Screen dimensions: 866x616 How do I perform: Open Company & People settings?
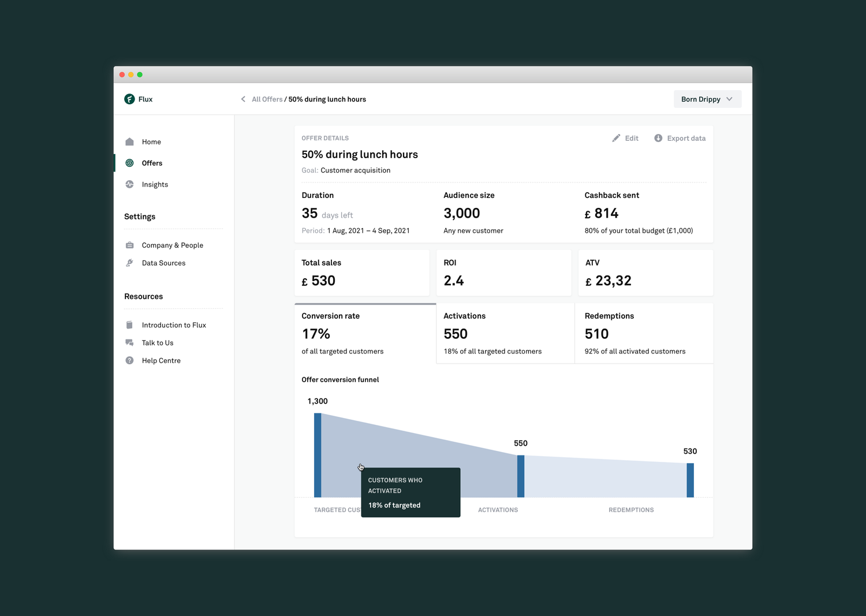point(173,245)
